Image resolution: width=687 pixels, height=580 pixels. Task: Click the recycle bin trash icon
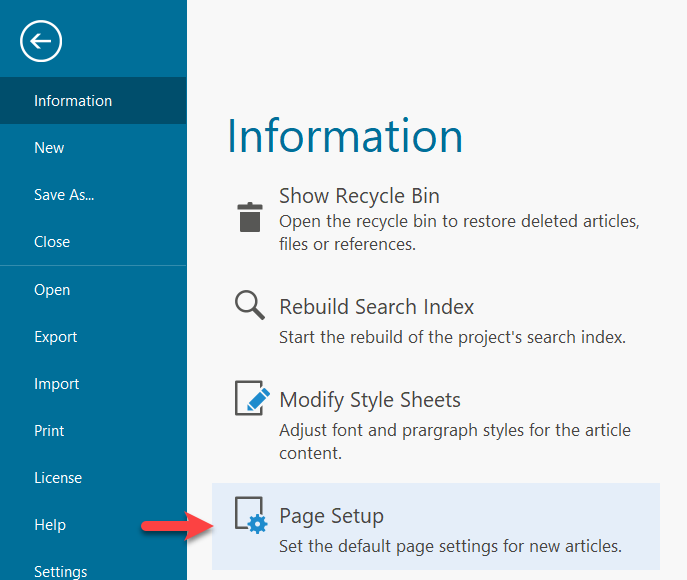pos(250,217)
